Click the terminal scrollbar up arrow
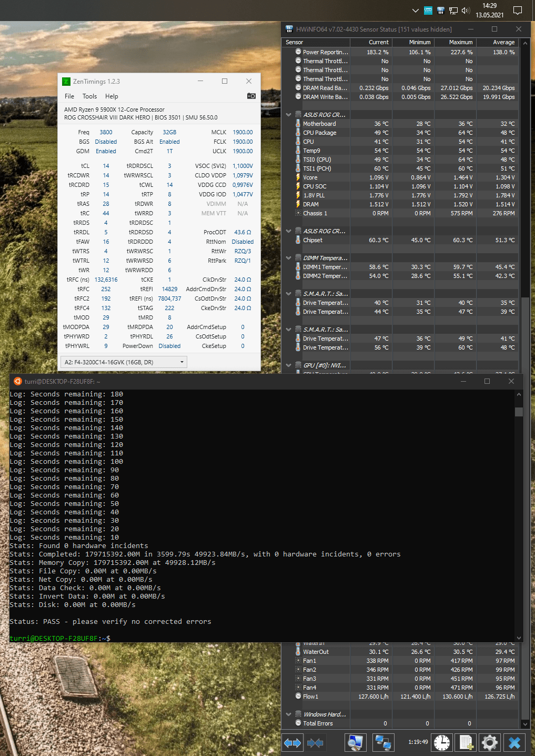Image resolution: width=535 pixels, height=756 pixels. coord(519,394)
